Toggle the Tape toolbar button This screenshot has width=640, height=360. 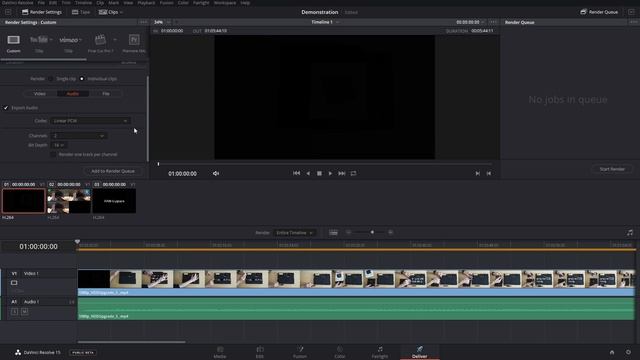[x=81, y=12]
